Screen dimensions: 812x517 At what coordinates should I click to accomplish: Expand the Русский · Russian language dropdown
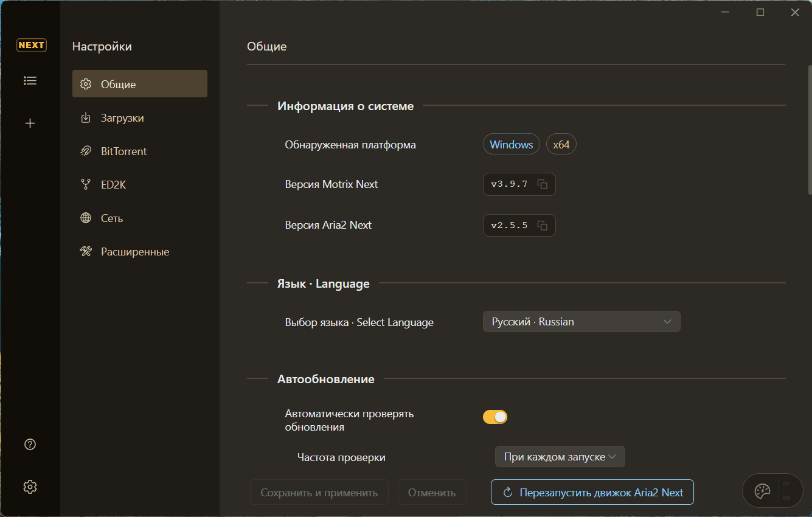pyautogui.click(x=581, y=322)
